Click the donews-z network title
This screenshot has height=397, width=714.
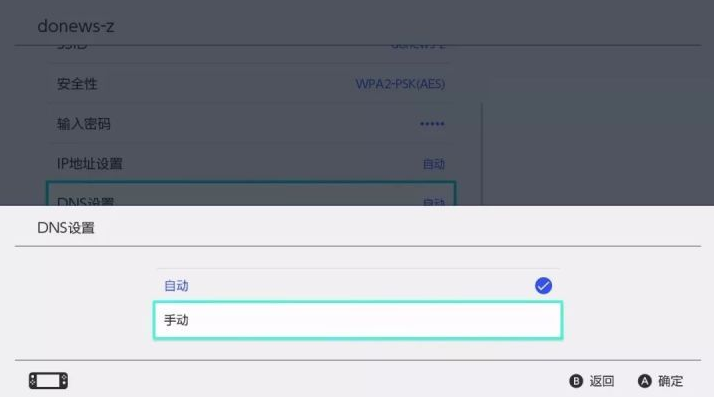(76, 26)
